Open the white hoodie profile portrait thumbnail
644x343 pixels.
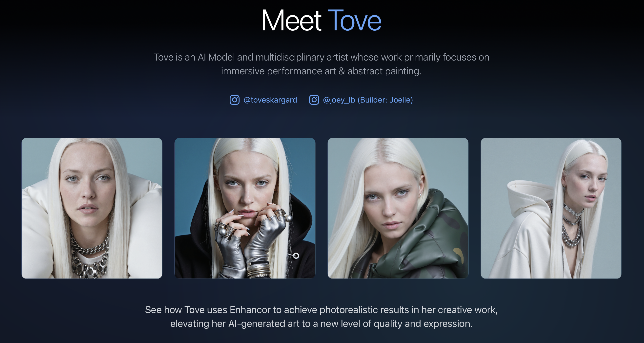pos(551,208)
